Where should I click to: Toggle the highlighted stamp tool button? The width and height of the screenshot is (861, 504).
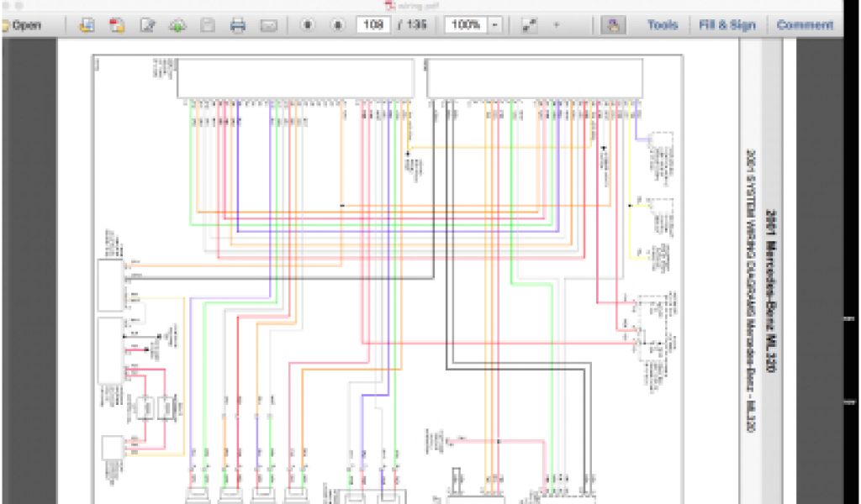click(613, 25)
